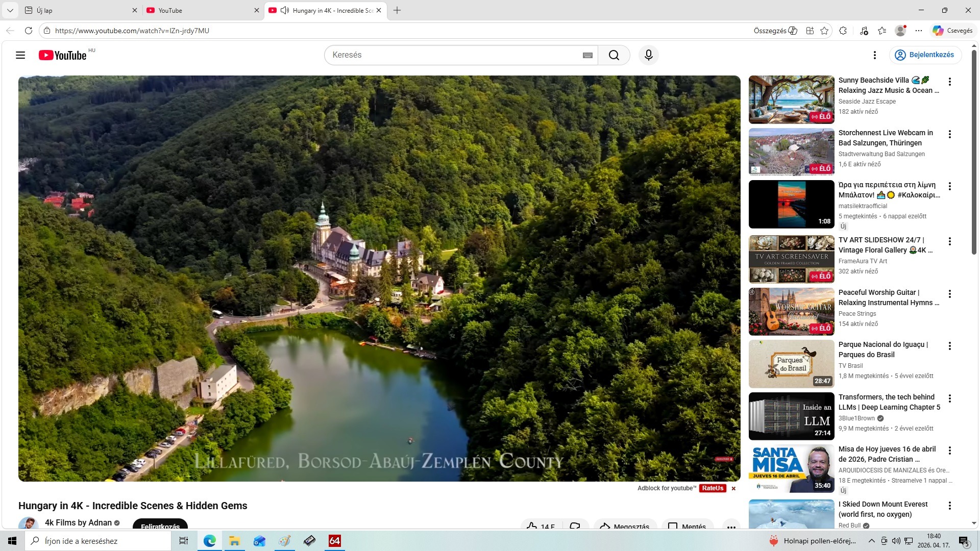
Task: Start voice search with microphone icon
Action: (648, 55)
